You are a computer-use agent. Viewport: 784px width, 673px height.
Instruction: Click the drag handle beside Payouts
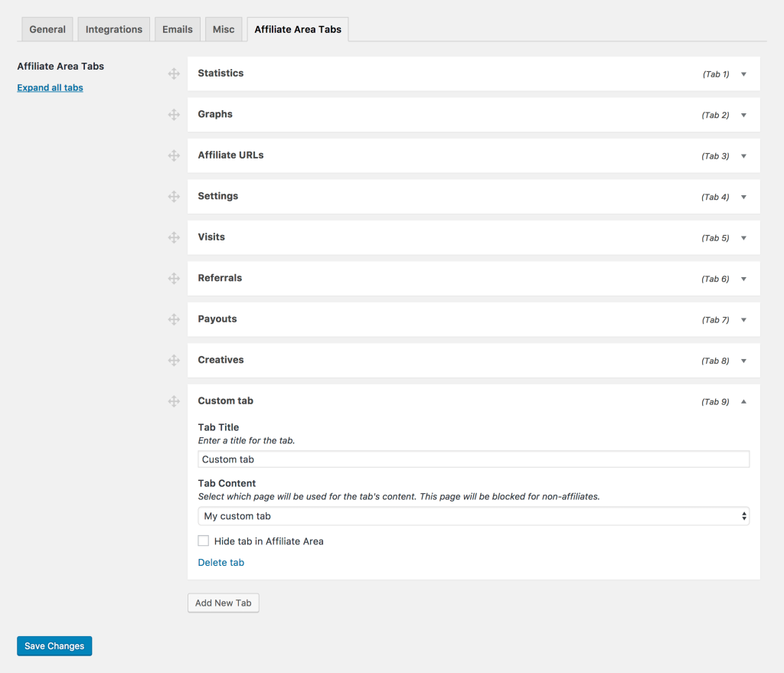(x=174, y=319)
